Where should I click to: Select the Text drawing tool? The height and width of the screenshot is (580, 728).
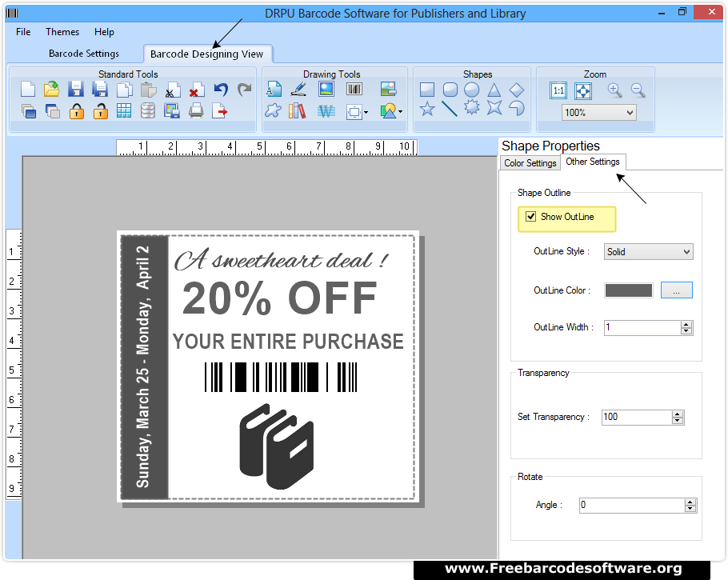tap(274, 89)
